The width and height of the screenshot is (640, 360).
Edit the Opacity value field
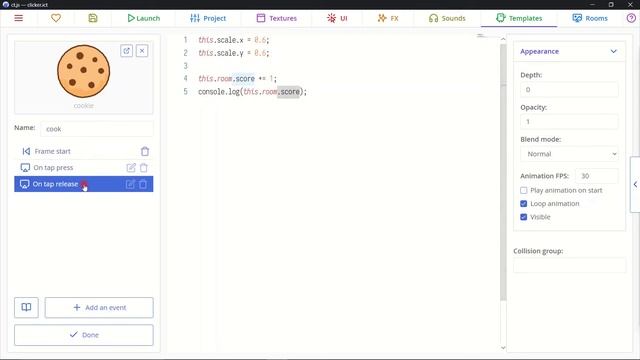click(569, 122)
